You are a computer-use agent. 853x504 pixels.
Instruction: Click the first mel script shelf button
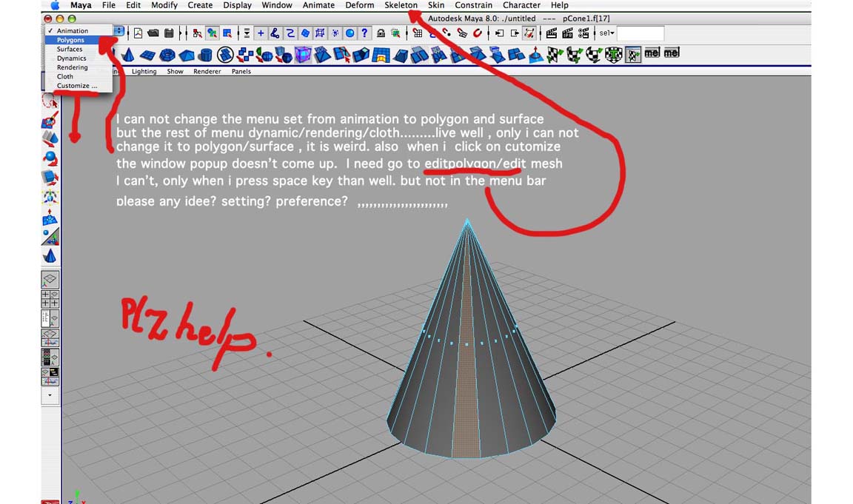652,53
